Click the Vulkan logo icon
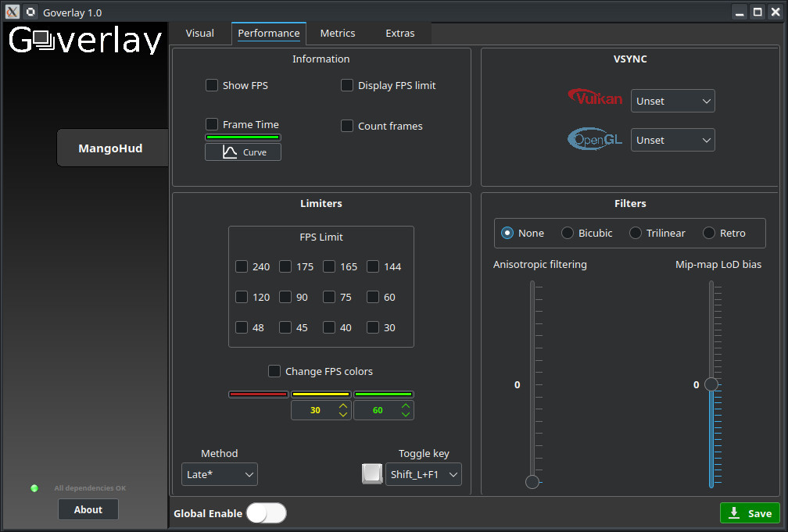The width and height of the screenshot is (788, 532). click(x=595, y=98)
